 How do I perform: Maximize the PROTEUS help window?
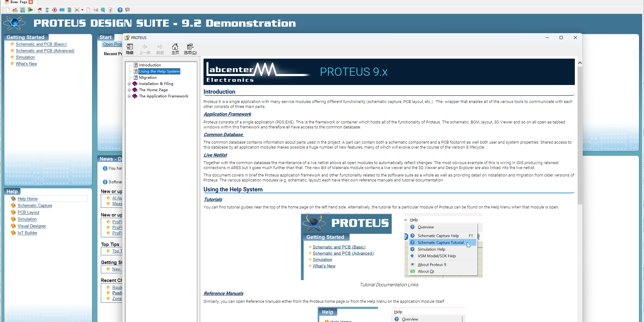(x=561, y=38)
